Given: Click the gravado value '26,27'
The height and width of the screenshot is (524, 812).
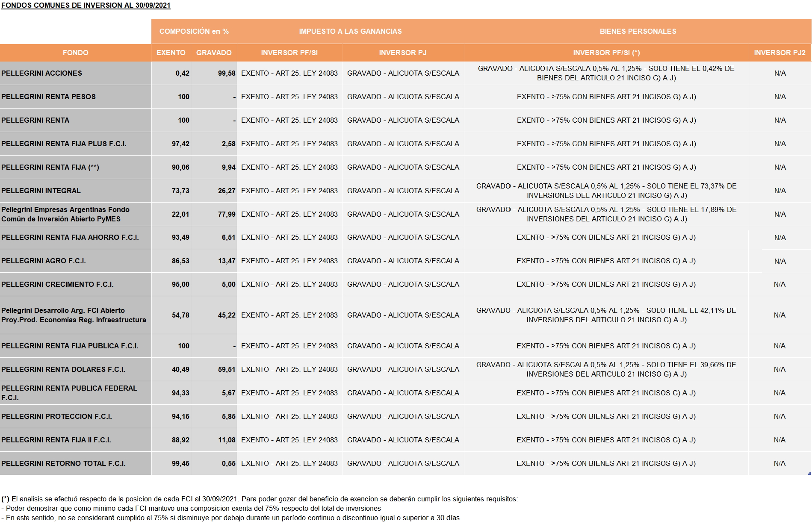Looking at the screenshot, I should [227, 191].
